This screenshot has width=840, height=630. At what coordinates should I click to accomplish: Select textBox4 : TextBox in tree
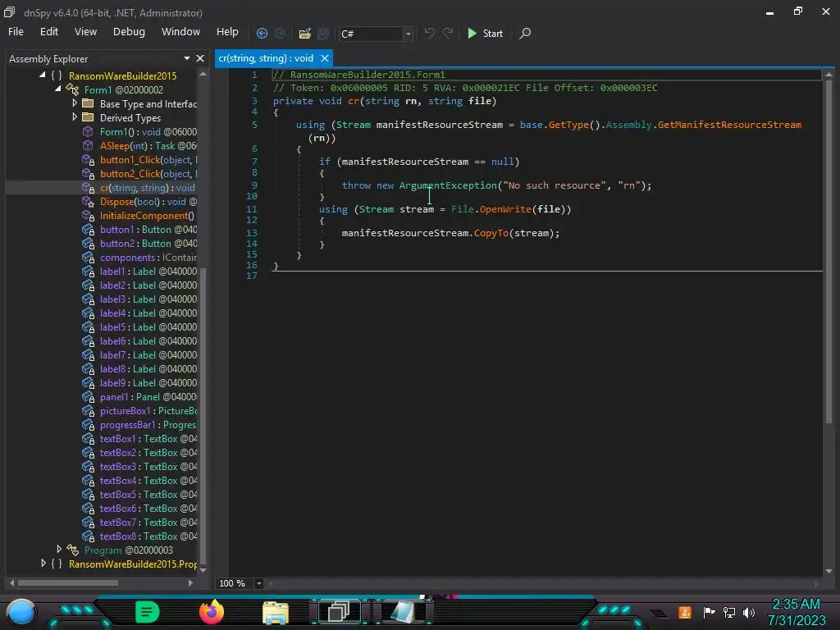point(148,480)
